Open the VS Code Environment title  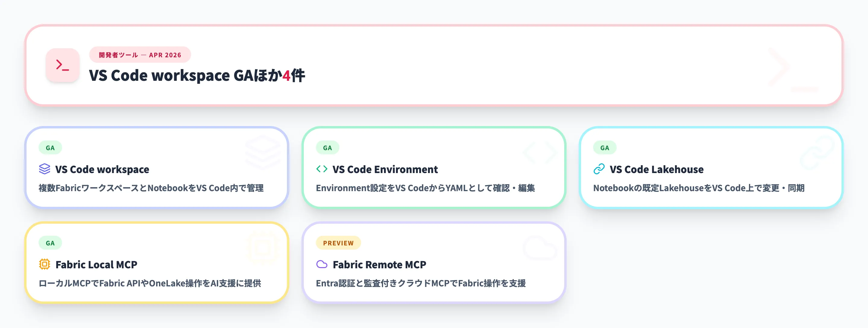(x=385, y=169)
